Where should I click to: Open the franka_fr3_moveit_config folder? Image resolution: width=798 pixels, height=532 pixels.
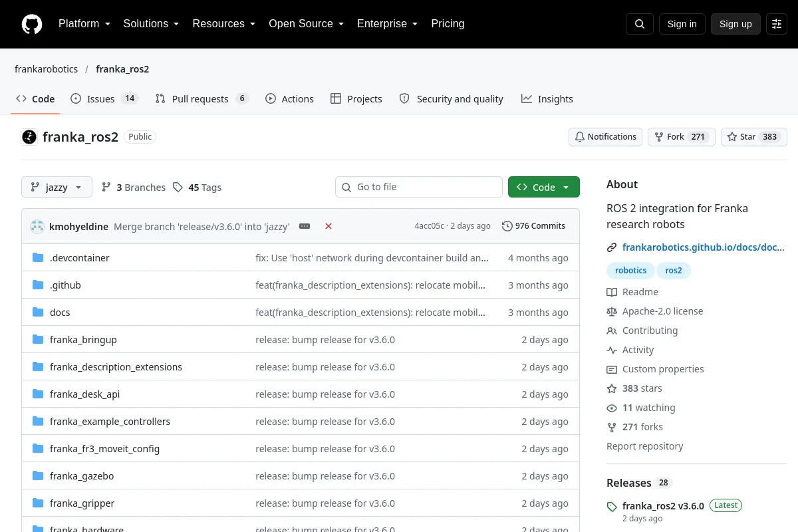coord(104,449)
